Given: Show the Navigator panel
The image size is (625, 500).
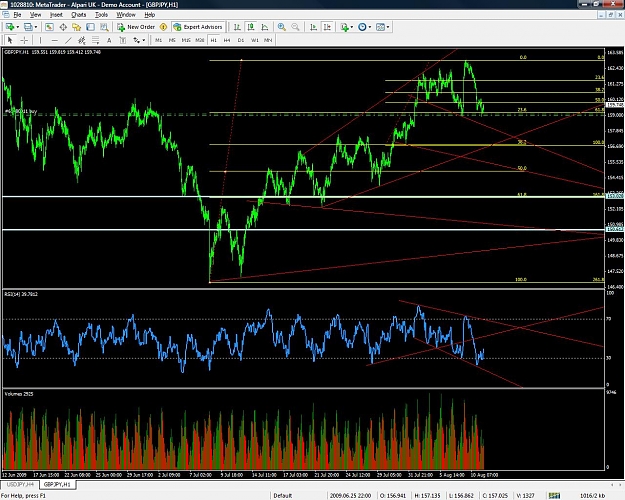Looking at the screenshot, I should click(77, 27).
